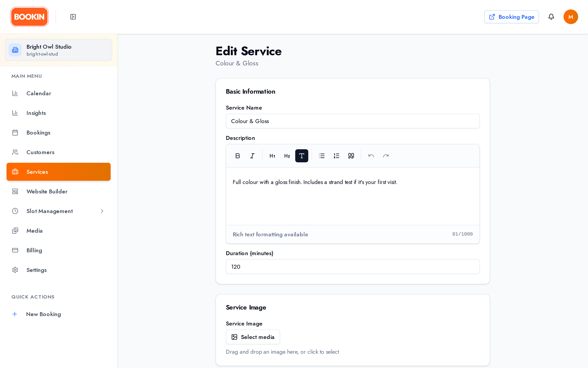Navigate to Bookings

tap(59, 133)
